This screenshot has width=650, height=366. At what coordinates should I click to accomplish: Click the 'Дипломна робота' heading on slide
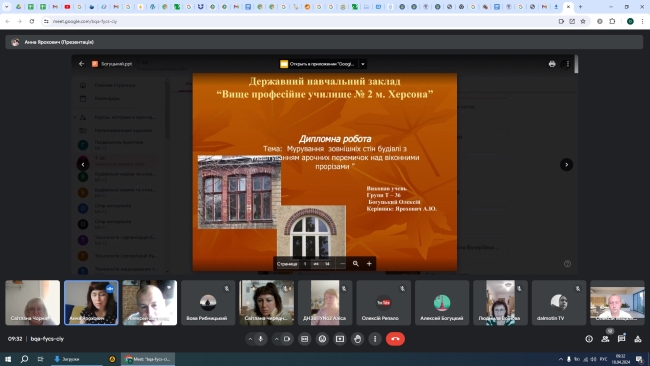(x=335, y=139)
